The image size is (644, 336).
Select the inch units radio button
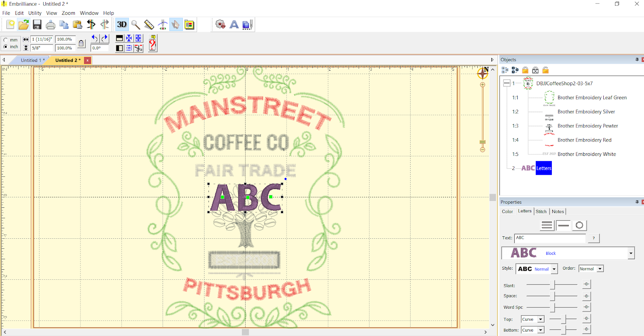pyautogui.click(x=6, y=47)
